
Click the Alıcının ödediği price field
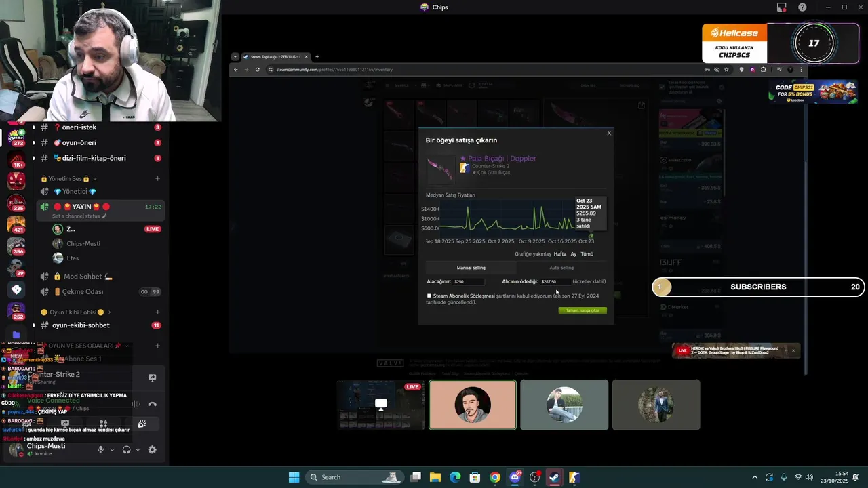555,281
